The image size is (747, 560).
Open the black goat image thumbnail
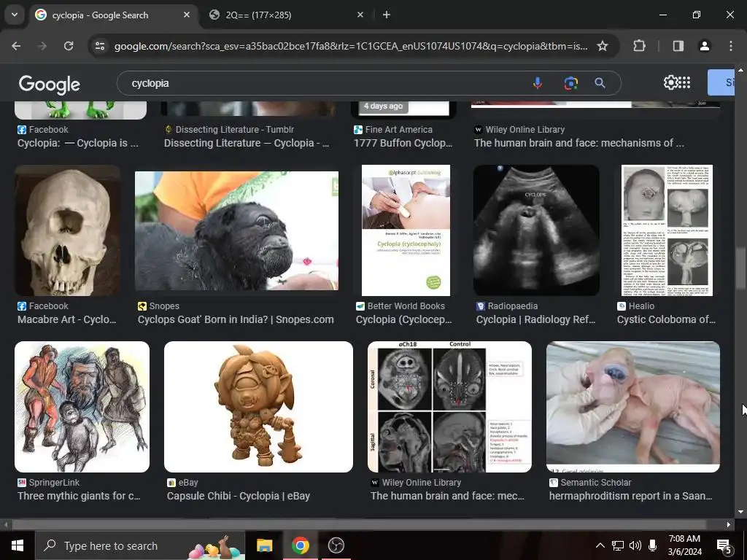(237, 230)
